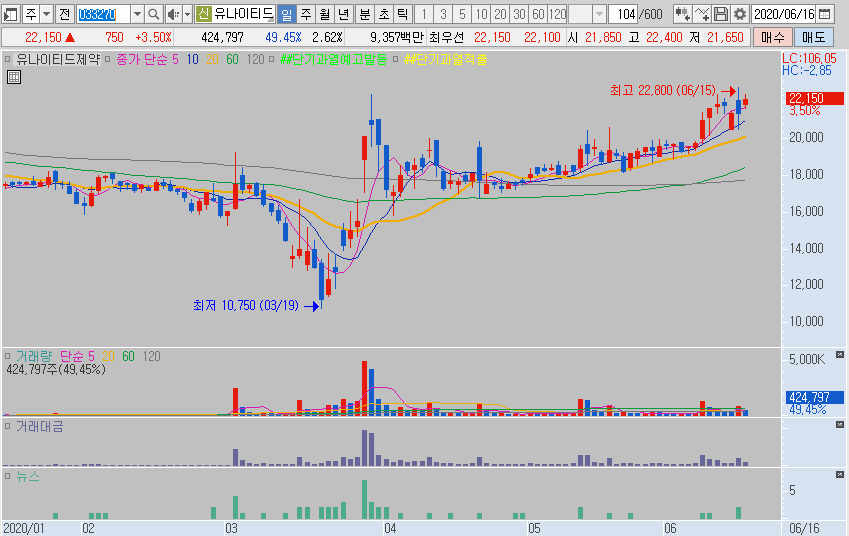Choose the 10 interval button

[481, 14]
